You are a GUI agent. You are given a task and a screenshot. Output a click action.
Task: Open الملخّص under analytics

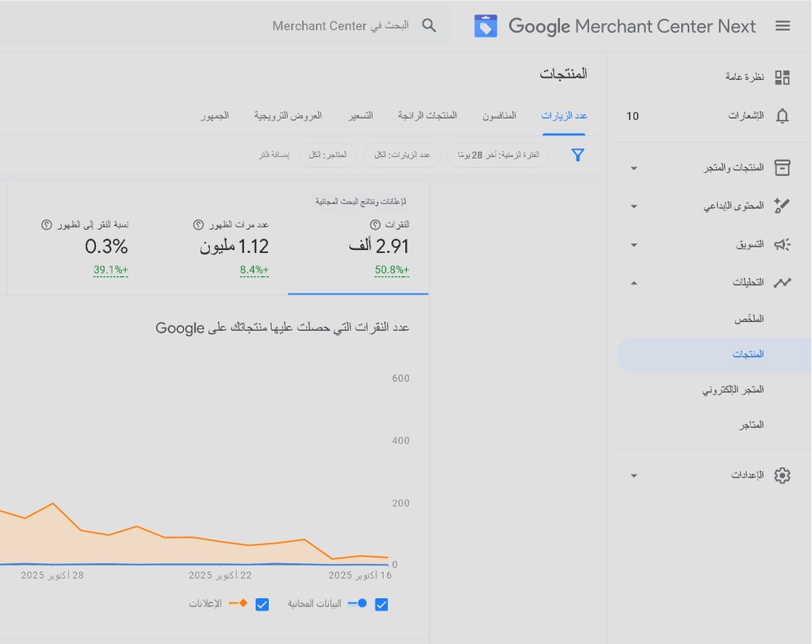(x=749, y=319)
